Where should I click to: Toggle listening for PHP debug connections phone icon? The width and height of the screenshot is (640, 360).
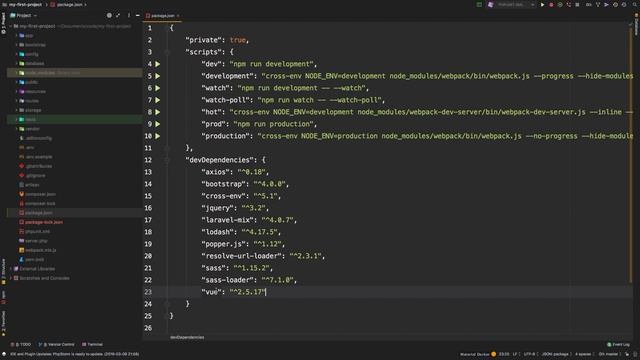click(x=569, y=5)
